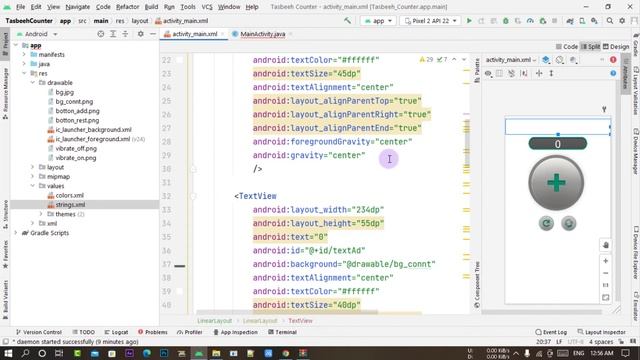Screen dimensions: 640x360
Task: Toggle the Resource Manager side tab
Action: (5, 94)
